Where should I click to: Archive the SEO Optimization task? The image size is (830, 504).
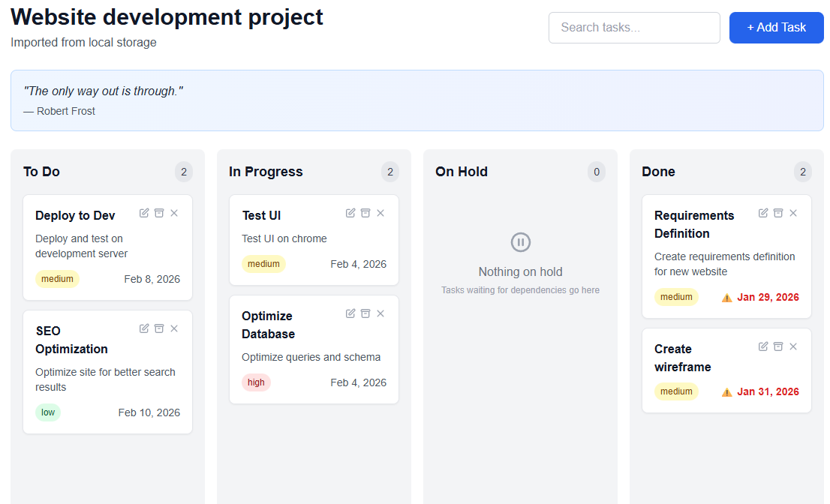point(159,328)
